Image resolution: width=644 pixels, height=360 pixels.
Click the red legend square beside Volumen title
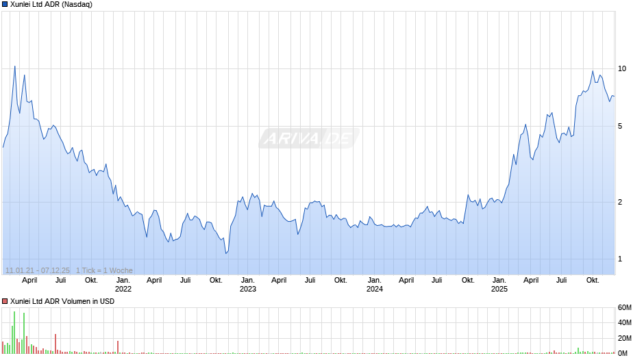click(5, 301)
